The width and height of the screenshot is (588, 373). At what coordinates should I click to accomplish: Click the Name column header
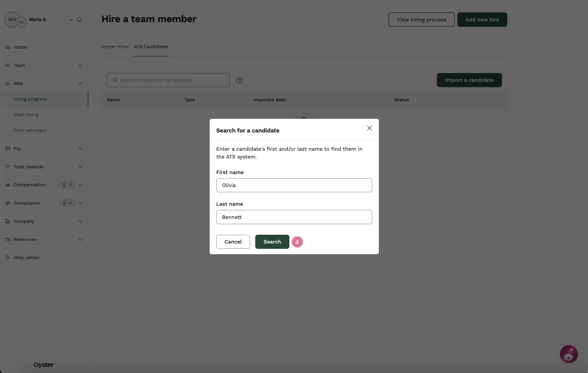pyautogui.click(x=113, y=100)
